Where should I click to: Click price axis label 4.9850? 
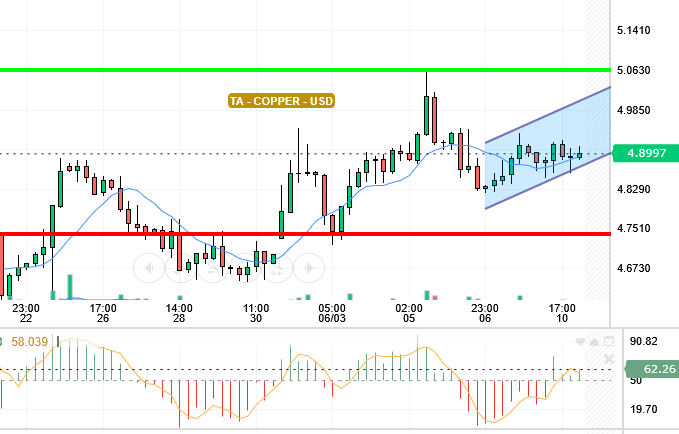click(x=634, y=110)
